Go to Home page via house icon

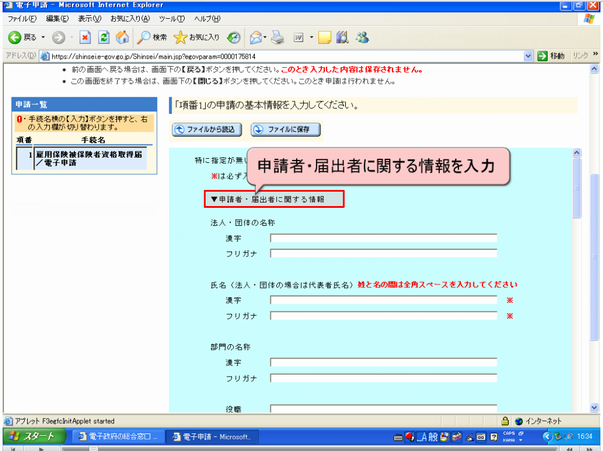click(x=122, y=37)
